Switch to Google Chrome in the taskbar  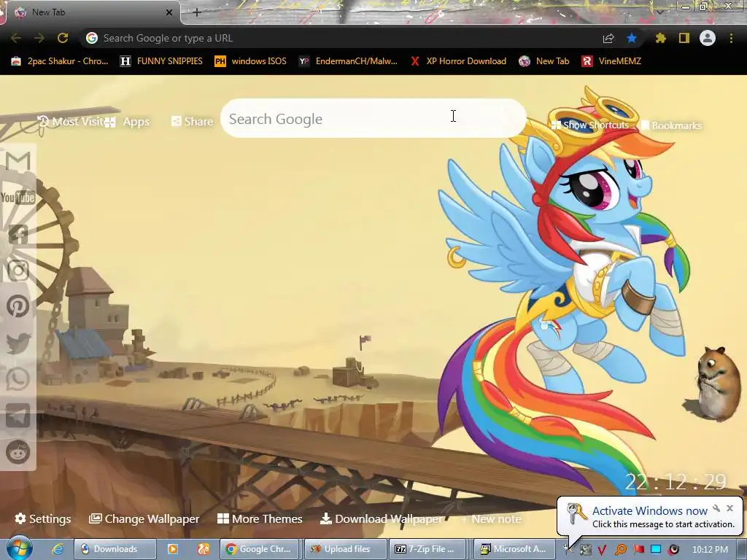259,549
